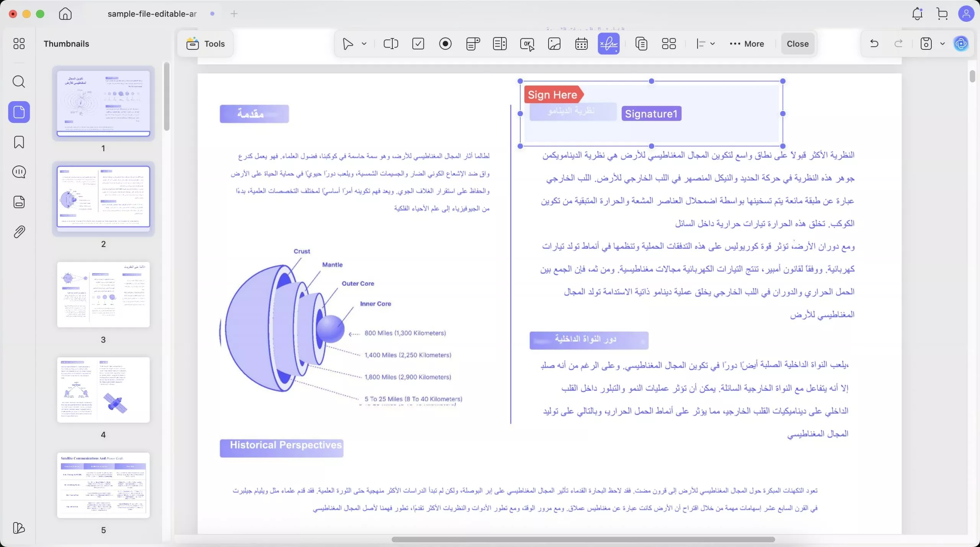The image size is (980, 547).
Task: Select the dropdown combo box form tool
Action: (x=473, y=44)
